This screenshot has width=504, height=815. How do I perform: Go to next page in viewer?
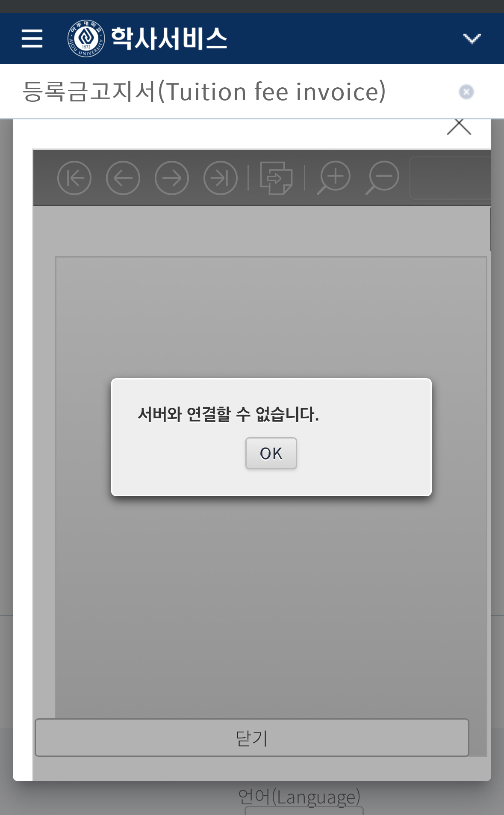tap(172, 178)
